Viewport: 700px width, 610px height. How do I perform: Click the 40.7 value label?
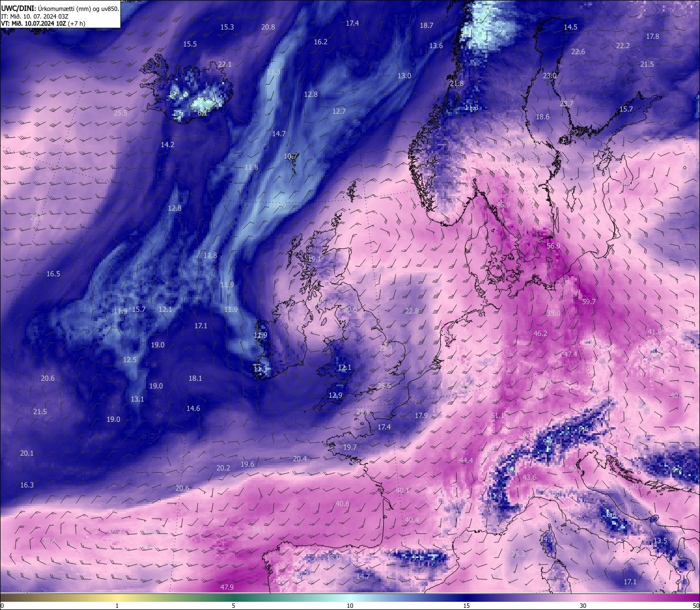[638, 487]
